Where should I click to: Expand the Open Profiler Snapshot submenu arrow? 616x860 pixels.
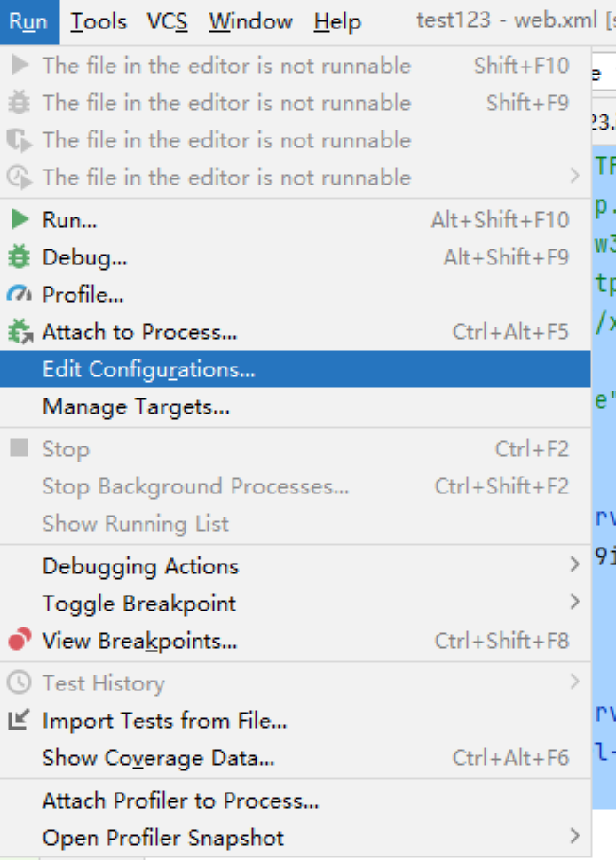click(574, 836)
